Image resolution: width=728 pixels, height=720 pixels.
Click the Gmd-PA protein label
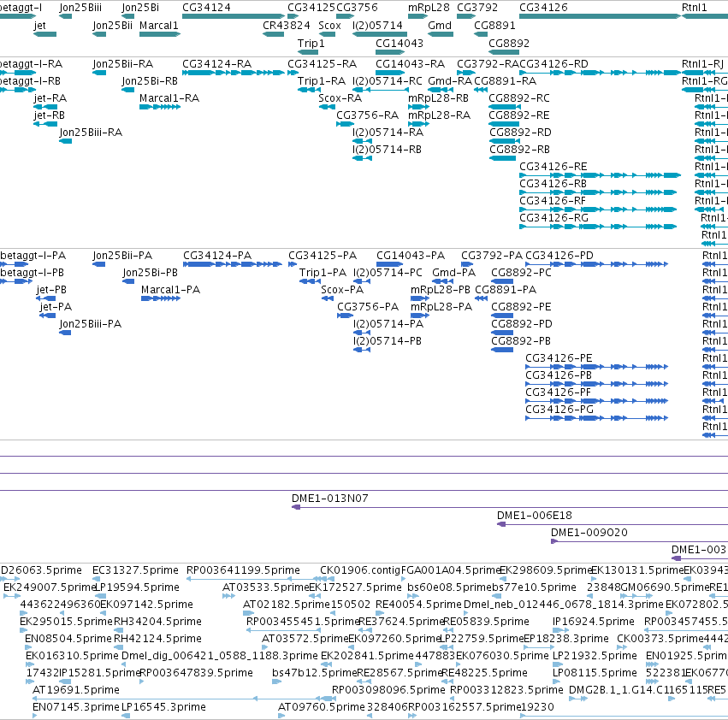pos(454,273)
